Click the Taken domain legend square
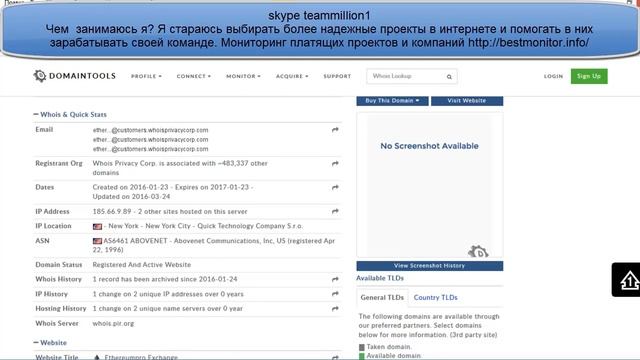This screenshot has width=640, height=360. click(x=362, y=347)
